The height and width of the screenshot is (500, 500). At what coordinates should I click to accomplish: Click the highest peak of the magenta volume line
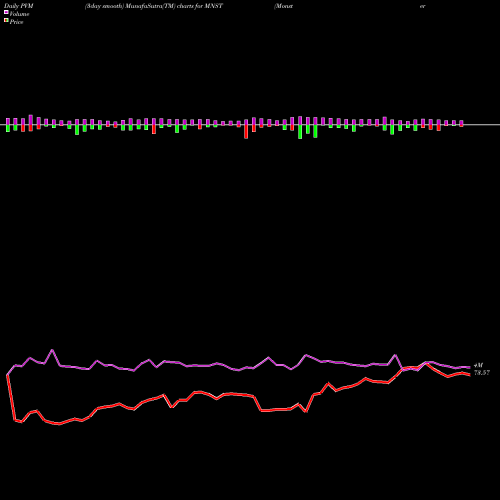tap(52, 350)
